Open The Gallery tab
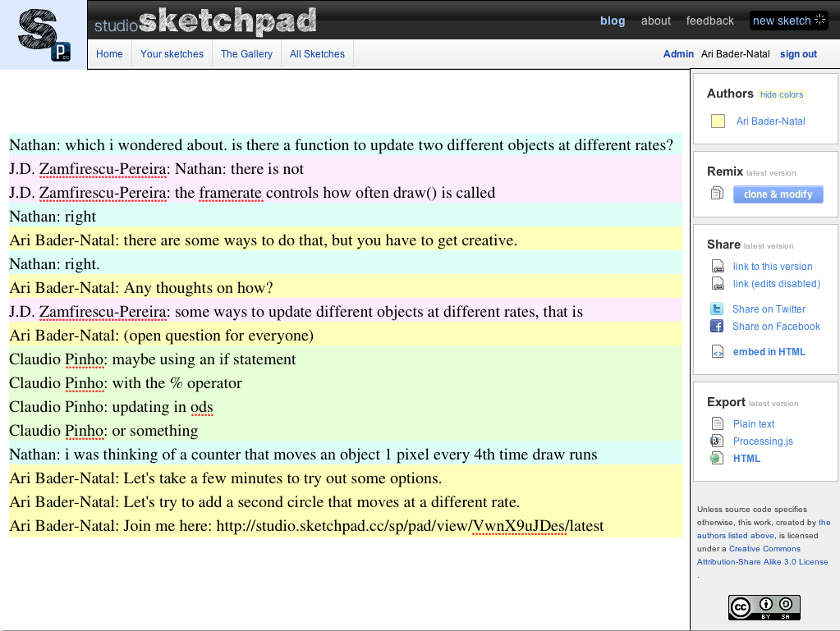This screenshot has width=840, height=631. point(246,54)
